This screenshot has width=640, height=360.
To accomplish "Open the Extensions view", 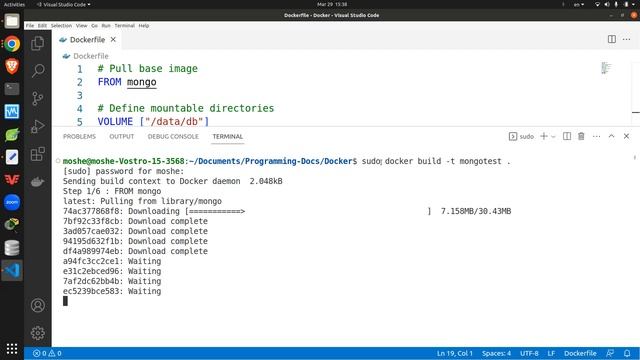I will 38,154.
